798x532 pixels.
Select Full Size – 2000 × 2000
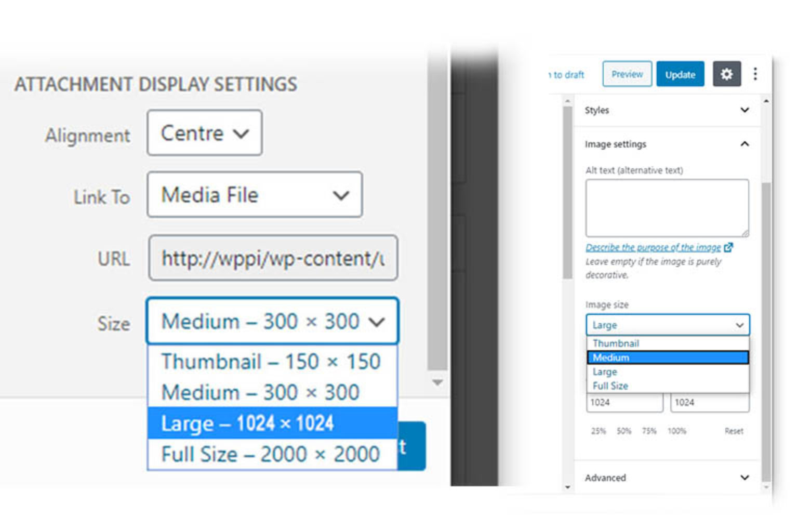271,454
